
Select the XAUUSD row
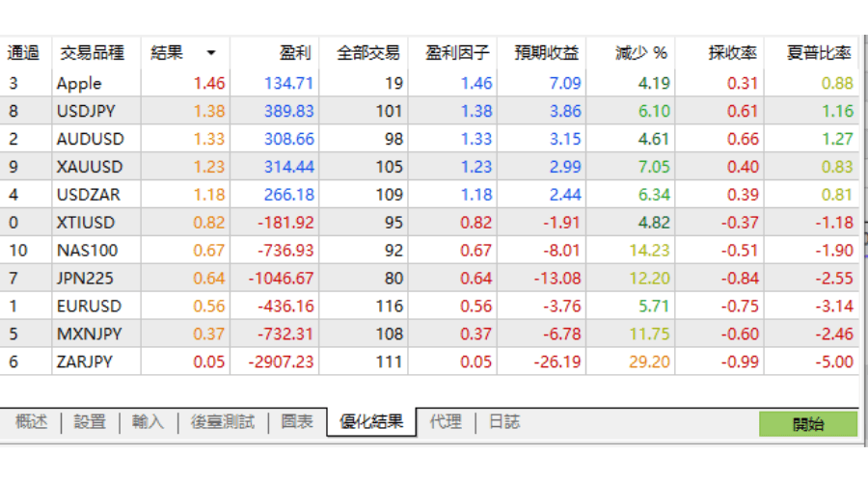click(429, 167)
